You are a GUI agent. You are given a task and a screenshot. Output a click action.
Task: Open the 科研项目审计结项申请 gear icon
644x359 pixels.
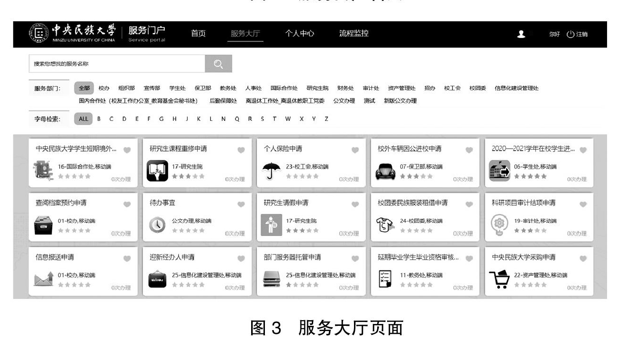(x=499, y=225)
